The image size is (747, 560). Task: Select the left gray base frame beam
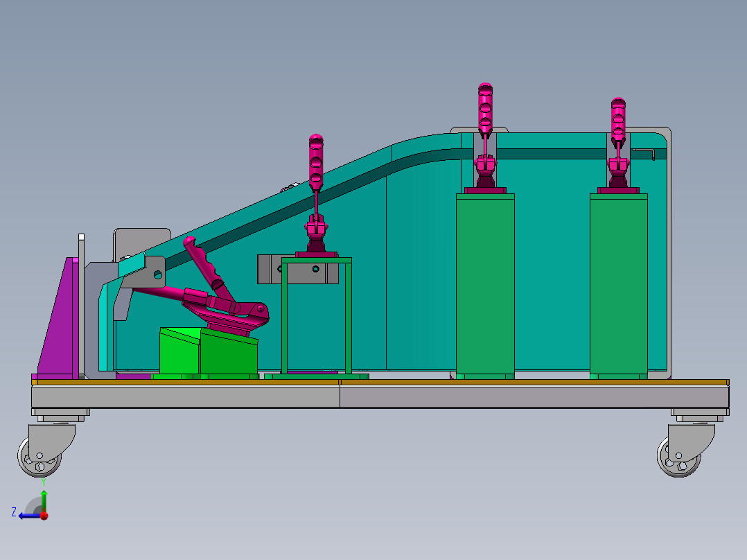[x=186, y=397]
